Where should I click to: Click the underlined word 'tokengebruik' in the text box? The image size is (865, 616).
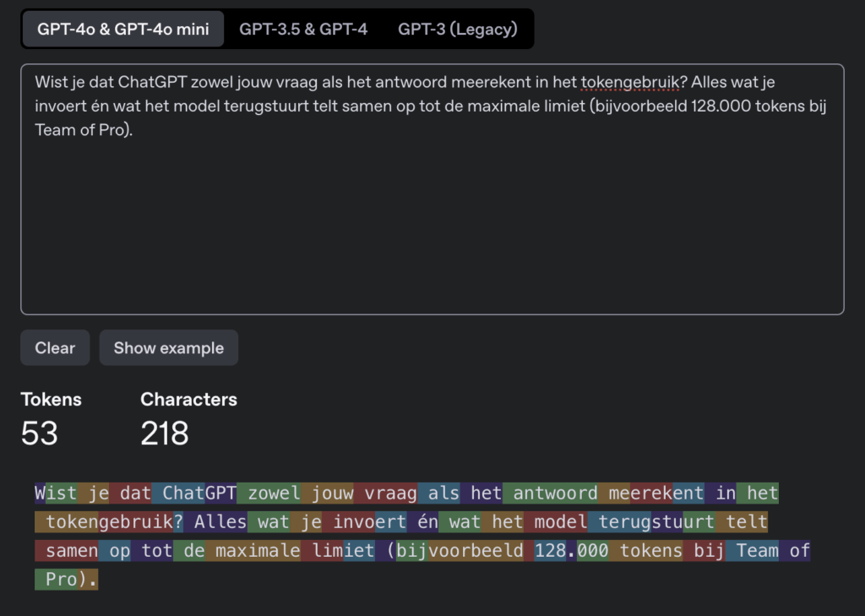click(x=630, y=83)
